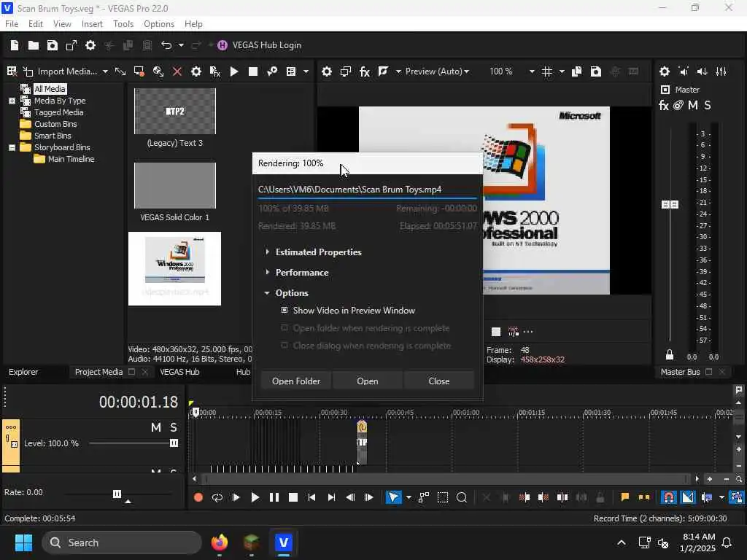Screen dimensions: 747x560
Task: Open the Windows Start menu
Action: pyautogui.click(x=23, y=542)
